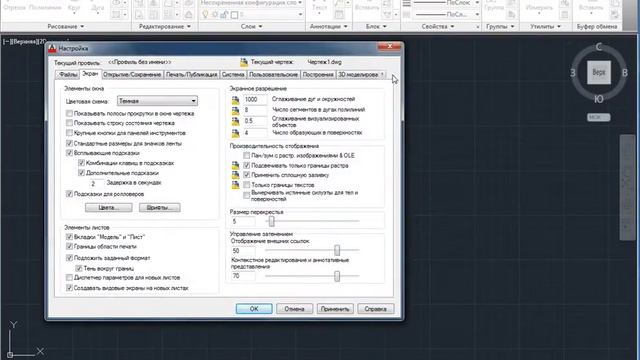Toggle 'Показывать строку состояния чертежа' checkbox
Image resolution: width=640 pixels, height=360 pixels.
tap(69, 123)
